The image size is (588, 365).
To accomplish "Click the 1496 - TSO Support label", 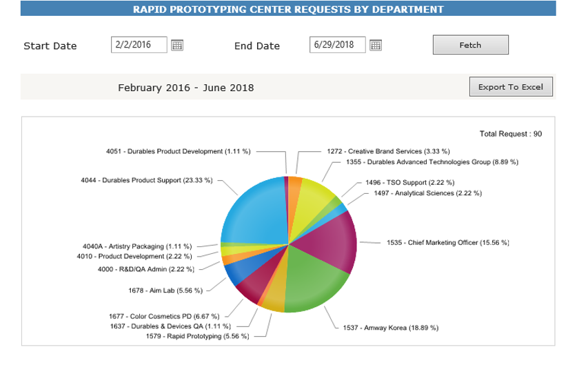I will point(410,182).
